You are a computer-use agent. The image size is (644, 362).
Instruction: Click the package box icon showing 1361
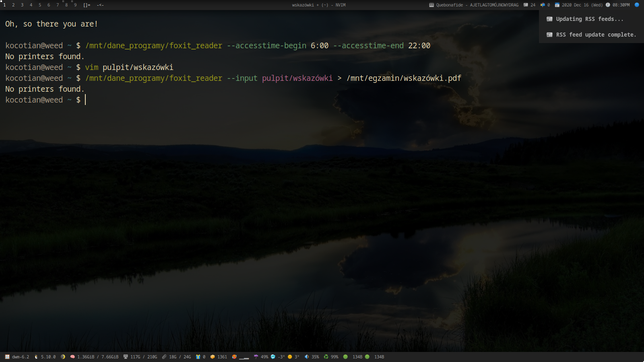pos(213,357)
